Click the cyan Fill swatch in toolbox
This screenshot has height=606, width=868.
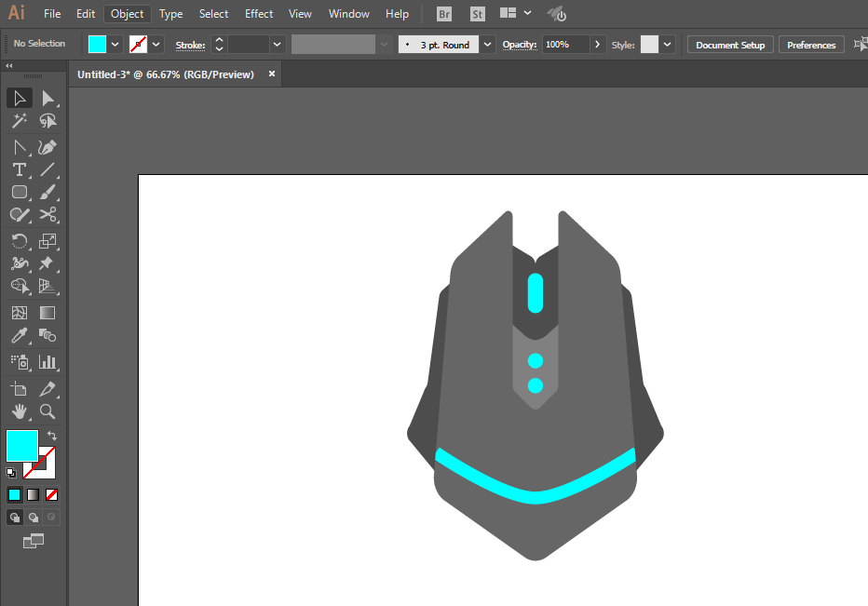[22, 446]
